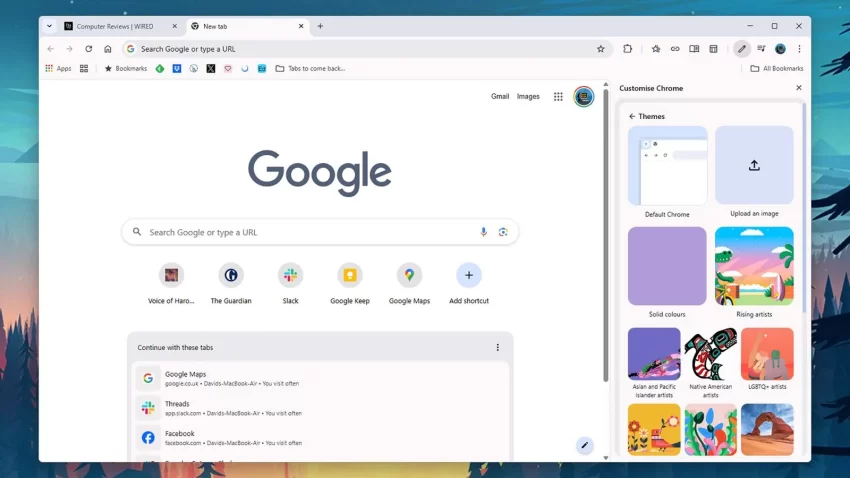Open the Bookmarks star folder

[x=126, y=68]
